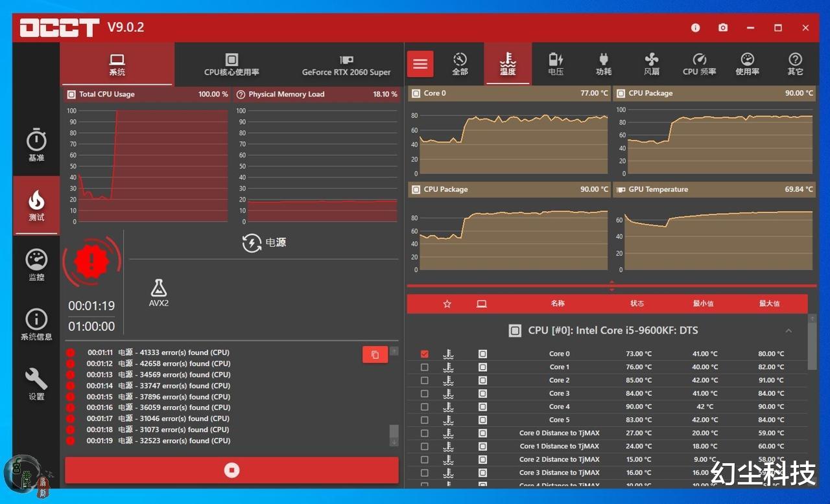Select the 温度 temperature tab
830x504 pixels.
(x=508, y=63)
